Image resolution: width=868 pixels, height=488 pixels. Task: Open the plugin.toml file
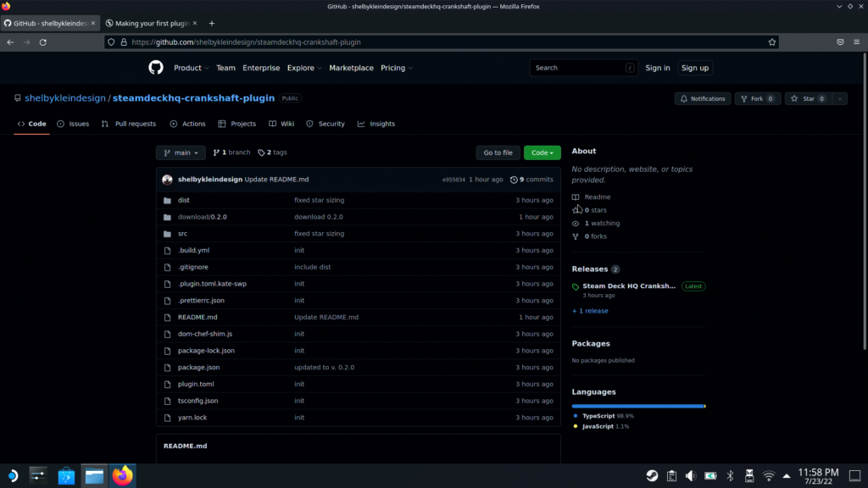point(196,384)
